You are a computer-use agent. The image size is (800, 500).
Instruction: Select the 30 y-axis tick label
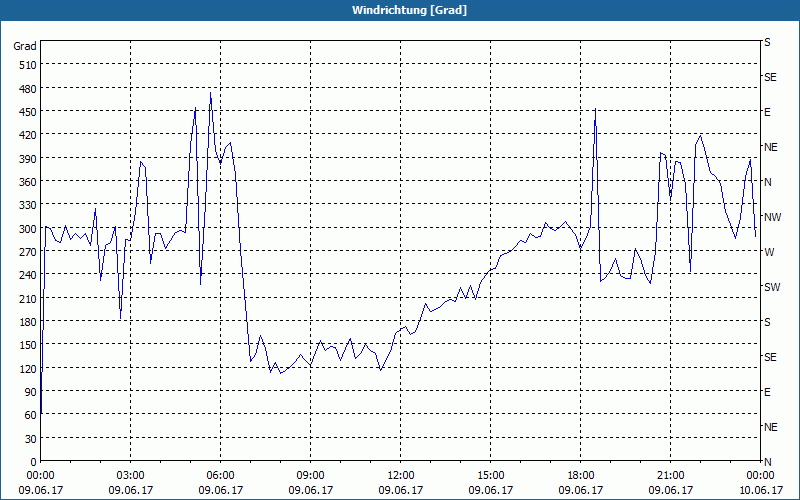click(31, 439)
